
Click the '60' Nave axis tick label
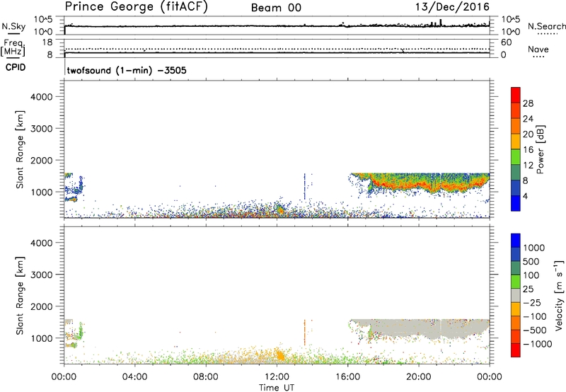pyautogui.click(x=506, y=42)
